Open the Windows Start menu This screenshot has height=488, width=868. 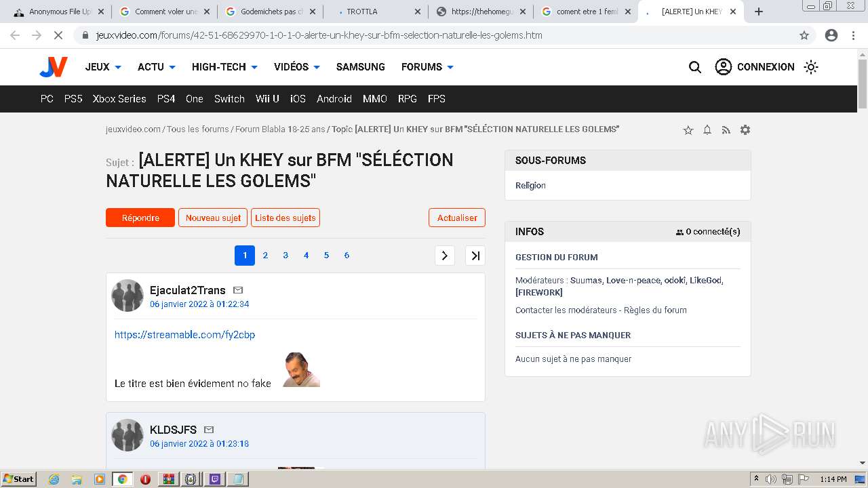[x=19, y=479]
